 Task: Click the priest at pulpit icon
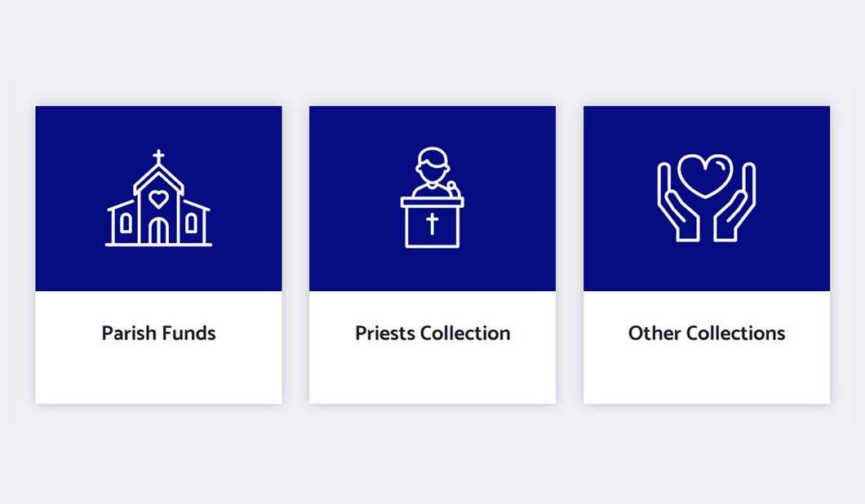pyautogui.click(x=432, y=197)
